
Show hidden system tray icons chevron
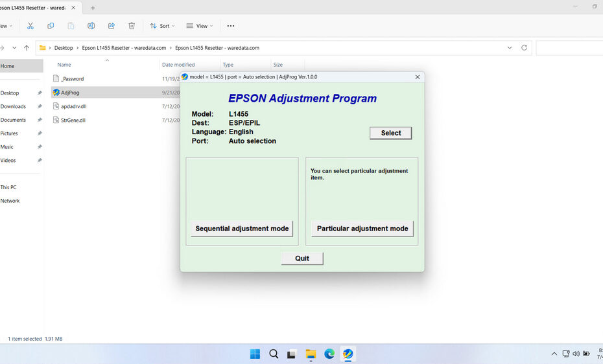tap(554, 354)
